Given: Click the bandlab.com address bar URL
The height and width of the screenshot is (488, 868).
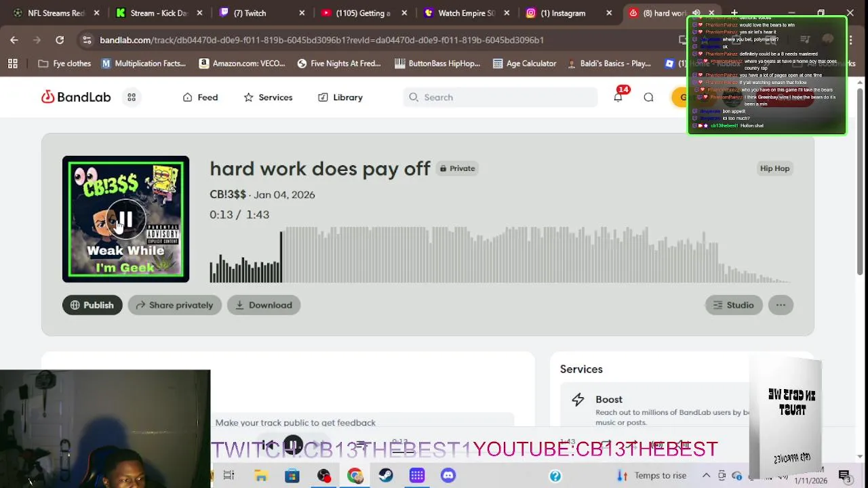Looking at the screenshot, I should pyautogui.click(x=321, y=40).
